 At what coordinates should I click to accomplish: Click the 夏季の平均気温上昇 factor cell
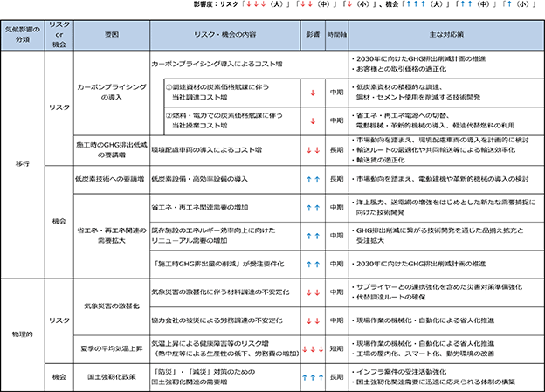click(x=112, y=348)
